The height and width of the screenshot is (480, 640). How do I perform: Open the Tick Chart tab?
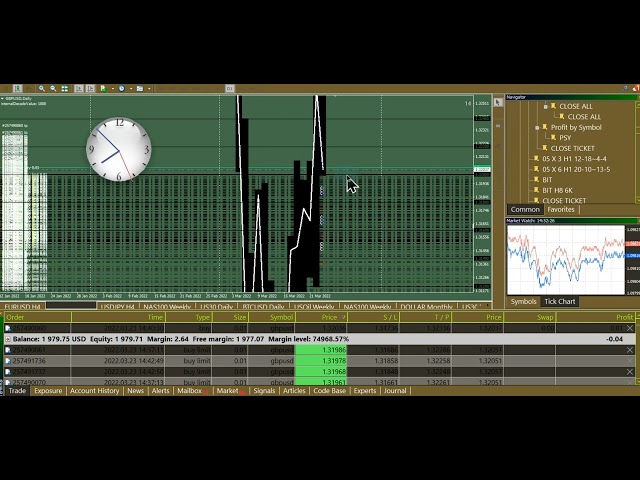point(558,301)
